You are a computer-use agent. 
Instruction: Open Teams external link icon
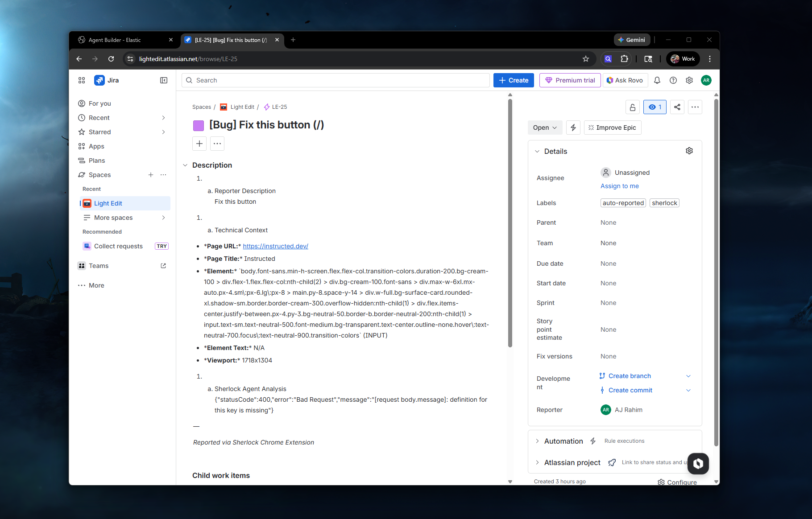(x=163, y=266)
